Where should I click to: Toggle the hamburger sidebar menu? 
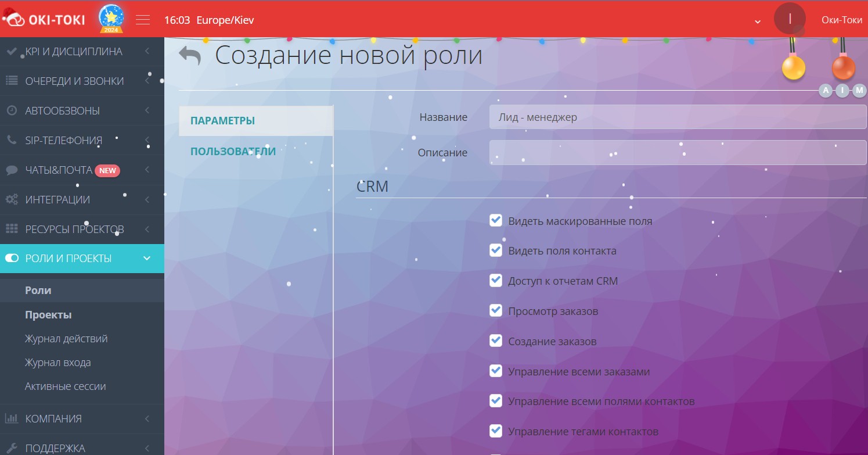pos(143,20)
